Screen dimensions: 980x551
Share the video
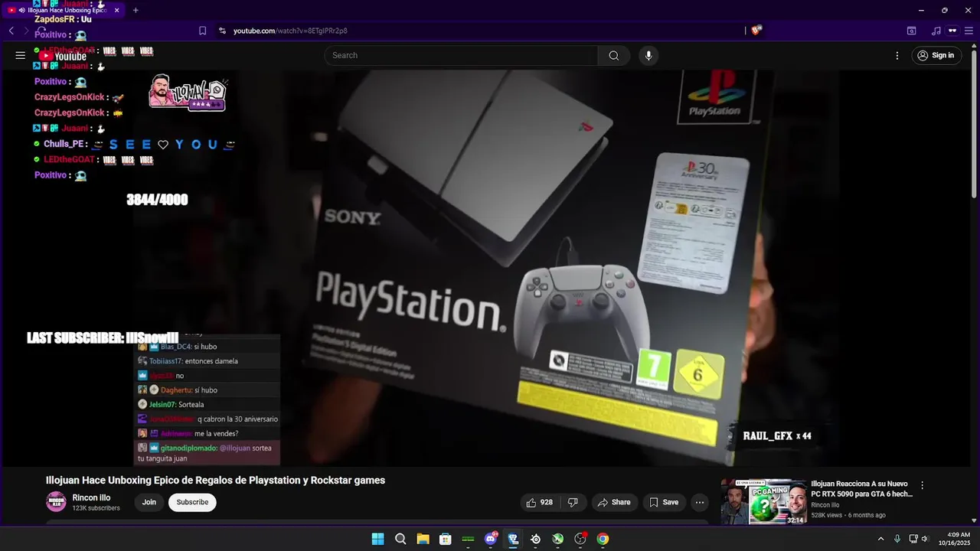tap(613, 502)
